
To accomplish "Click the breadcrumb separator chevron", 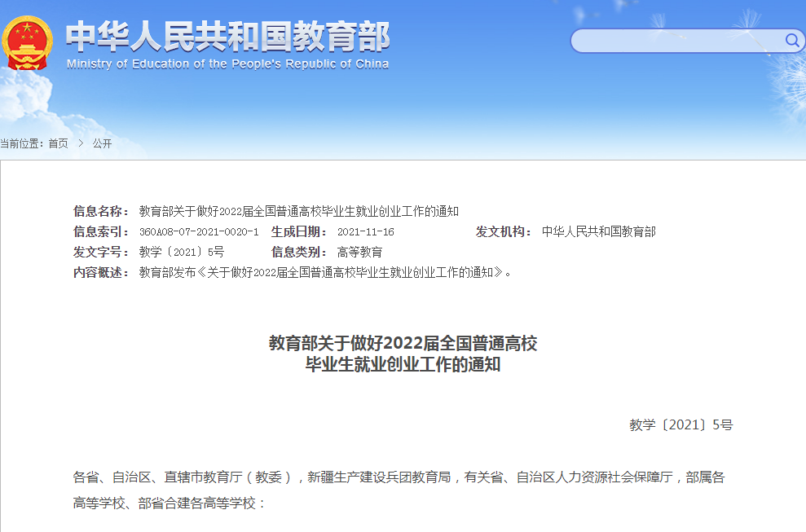I will [79, 143].
